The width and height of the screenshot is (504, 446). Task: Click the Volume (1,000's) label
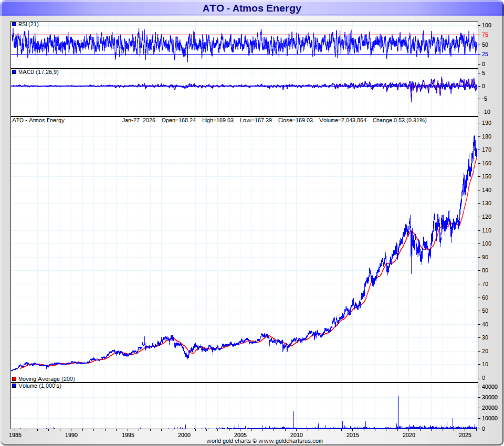[39, 386]
